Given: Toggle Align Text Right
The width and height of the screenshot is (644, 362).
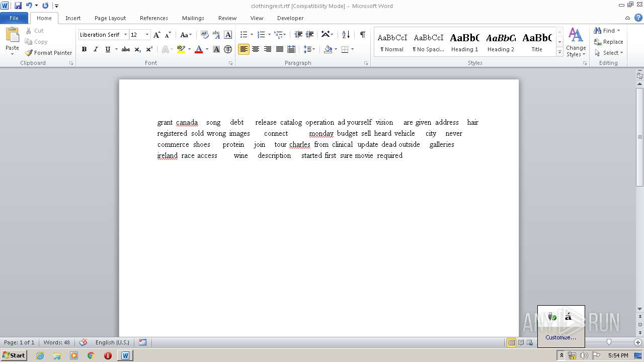Looking at the screenshot, I should click(x=268, y=49).
